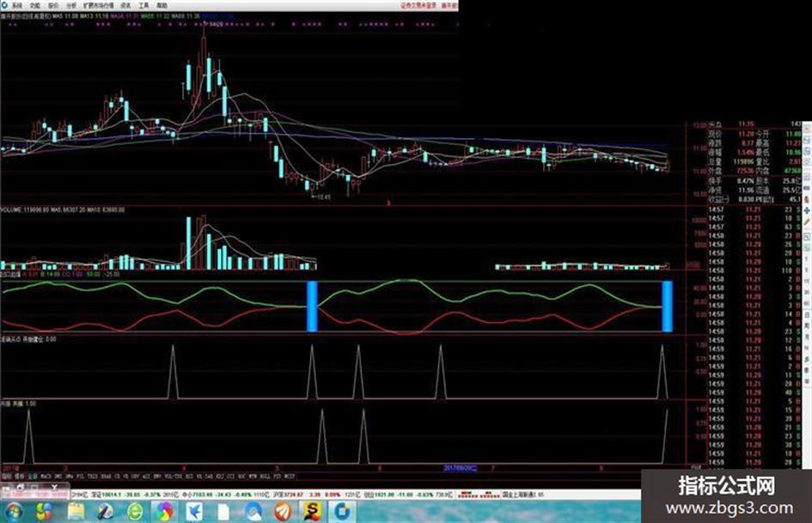Open the green e browser on the taskbar
Screen dimensions: 812x523
point(135,512)
